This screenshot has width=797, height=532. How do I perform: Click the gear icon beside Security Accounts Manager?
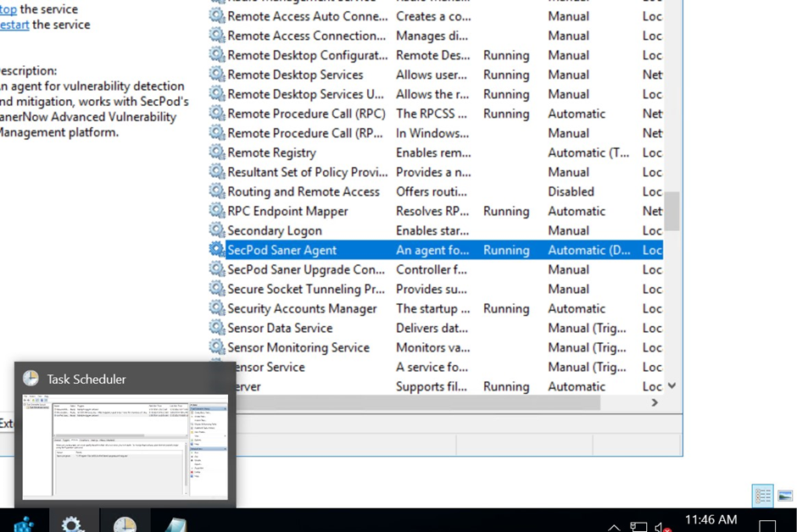217,308
